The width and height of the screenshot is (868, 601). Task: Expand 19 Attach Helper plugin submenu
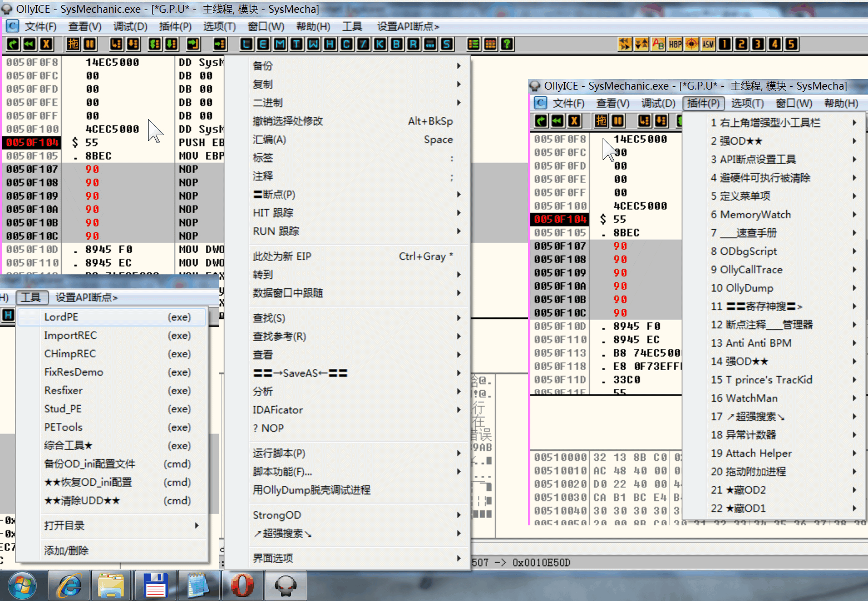[x=773, y=453]
